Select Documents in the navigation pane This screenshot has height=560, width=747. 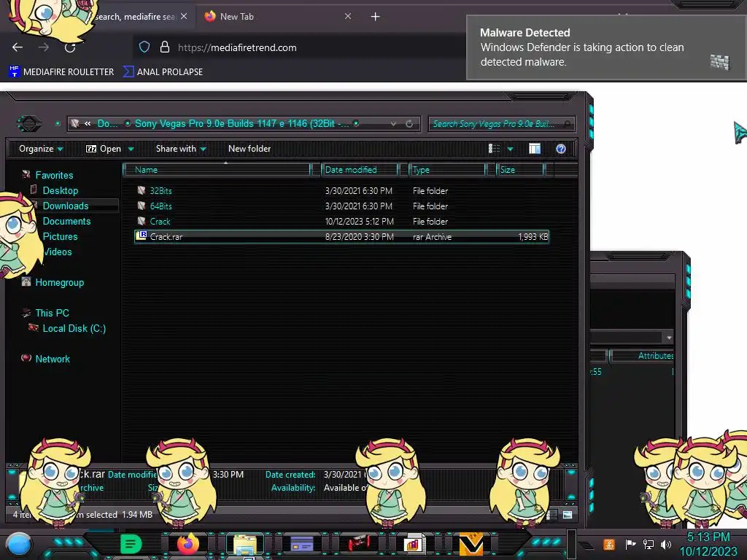(66, 221)
